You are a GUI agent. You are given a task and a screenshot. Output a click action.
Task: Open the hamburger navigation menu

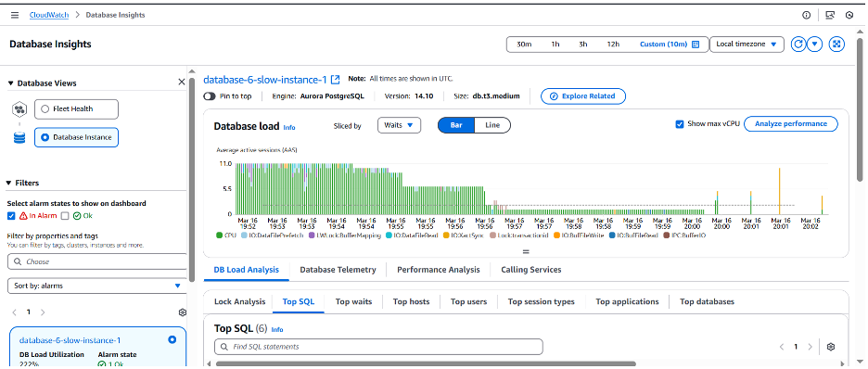tap(15, 15)
